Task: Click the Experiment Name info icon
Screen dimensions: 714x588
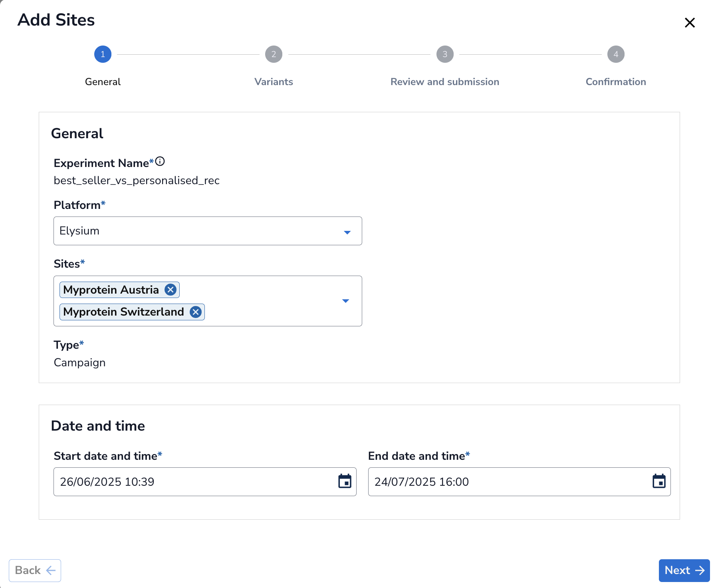Action: 160,161
